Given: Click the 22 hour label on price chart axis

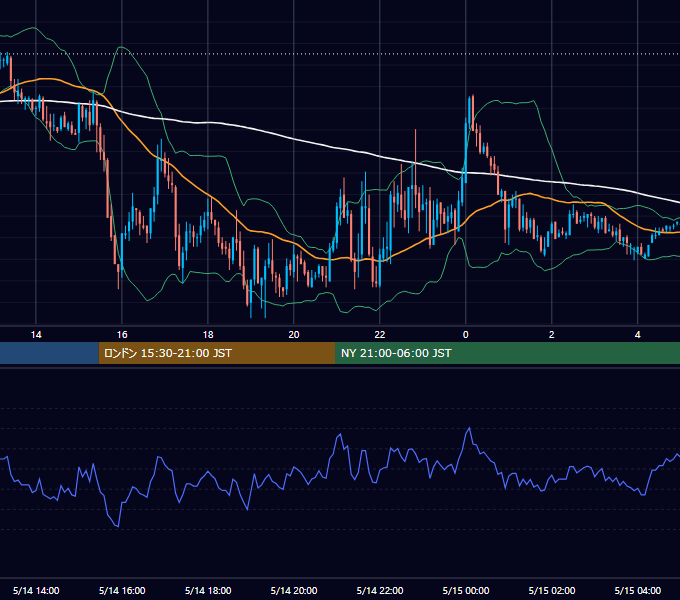Looking at the screenshot, I should point(379,335).
